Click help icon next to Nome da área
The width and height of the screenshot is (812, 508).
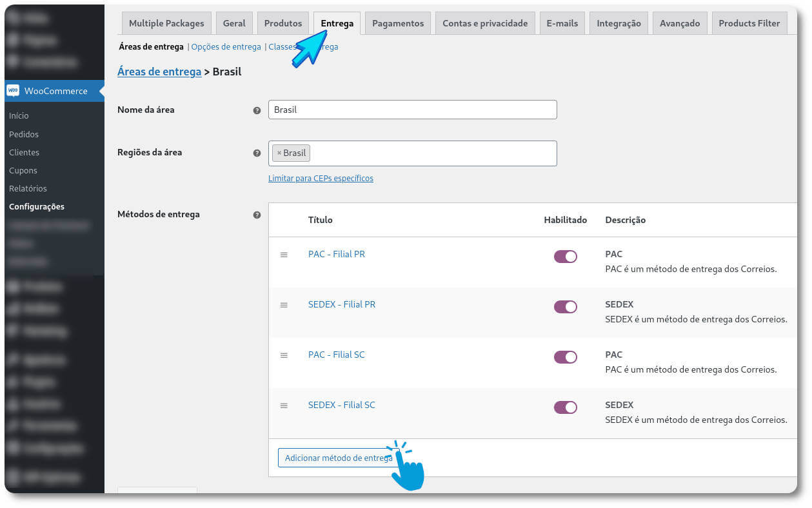[x=257, y=110]
